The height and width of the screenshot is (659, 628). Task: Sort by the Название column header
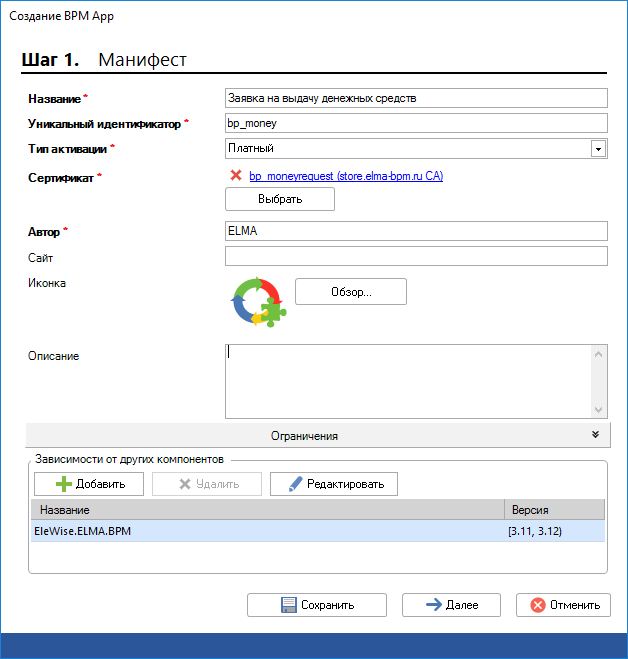coord(268,510)
